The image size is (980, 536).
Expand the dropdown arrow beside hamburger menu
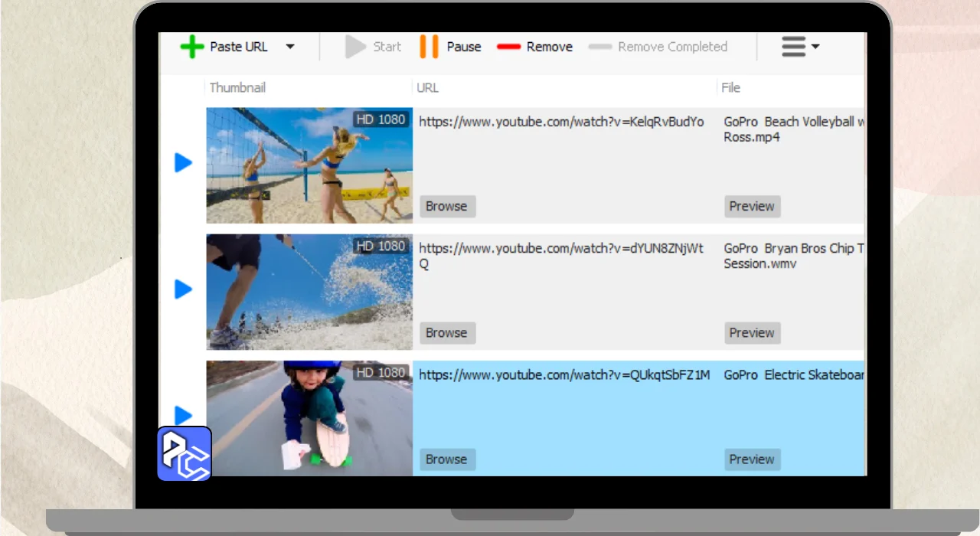815,47
